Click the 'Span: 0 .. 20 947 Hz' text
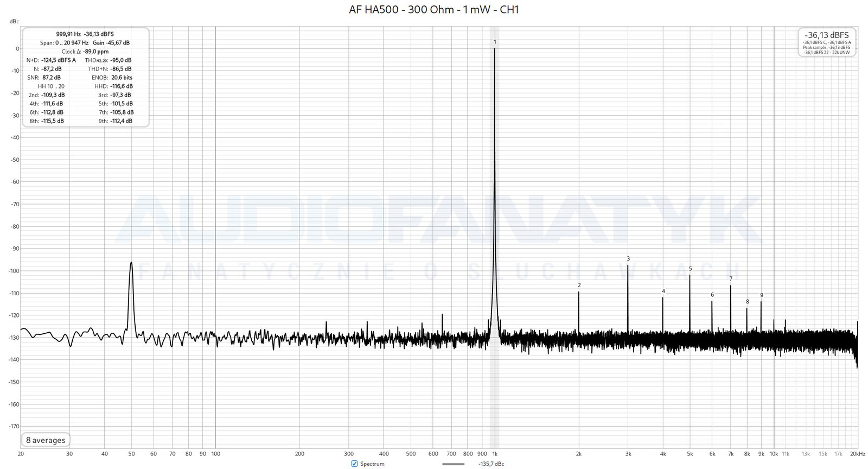868x469 pixels. pos(64,43)
